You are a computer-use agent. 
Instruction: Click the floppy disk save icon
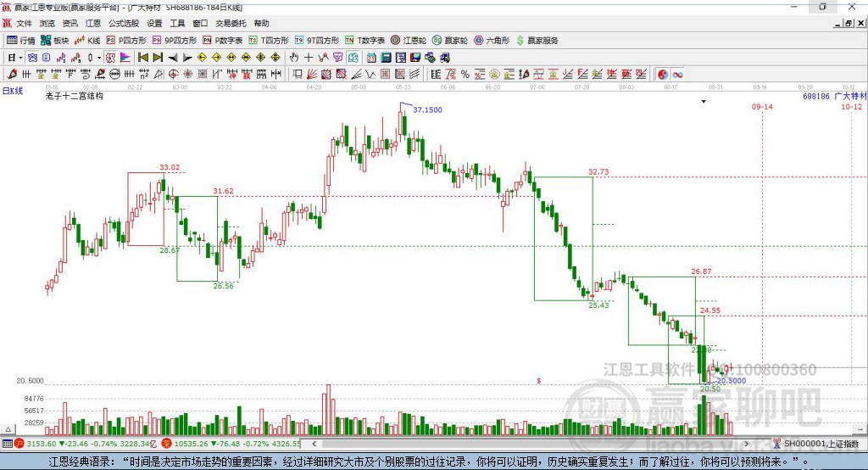(415, 58)
